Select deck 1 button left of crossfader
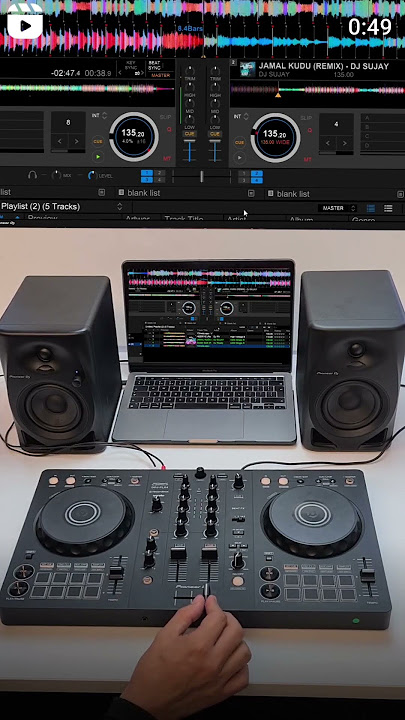Screen dimensions: 405x720 (147, 173)
